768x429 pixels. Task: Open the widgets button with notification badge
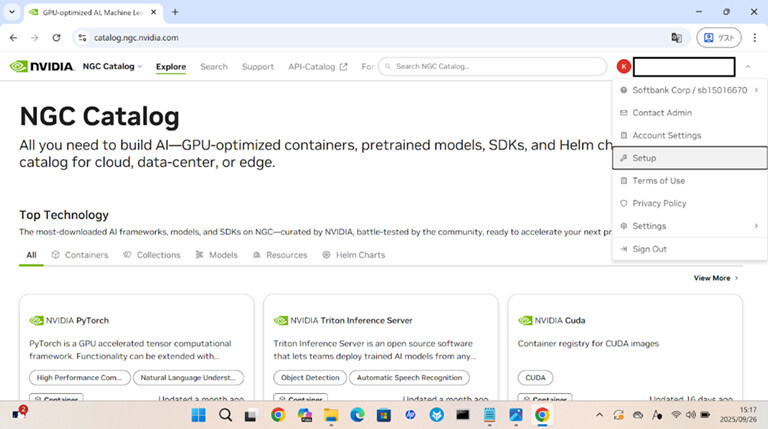(x=19, y=414)
